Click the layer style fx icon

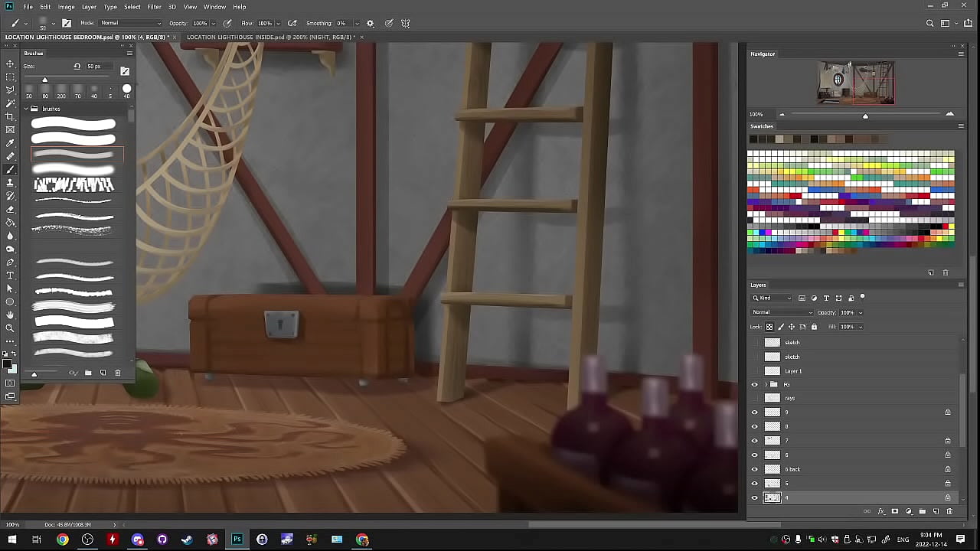click(880, 511)
